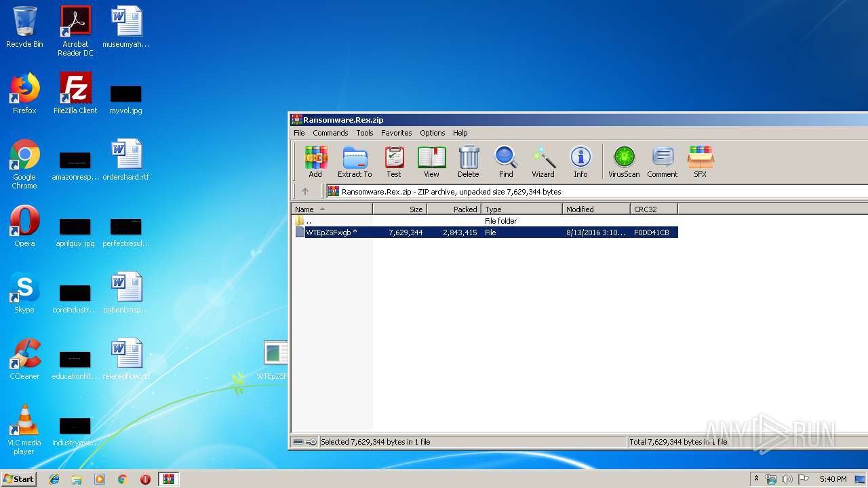Select the museumyah document on desktop
868x488 pixels.
[x=126, y=28]
